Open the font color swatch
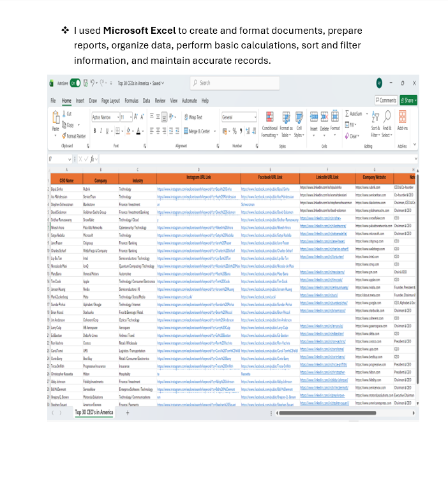Viewport: 448px width, 479px height. click(138, 131)
